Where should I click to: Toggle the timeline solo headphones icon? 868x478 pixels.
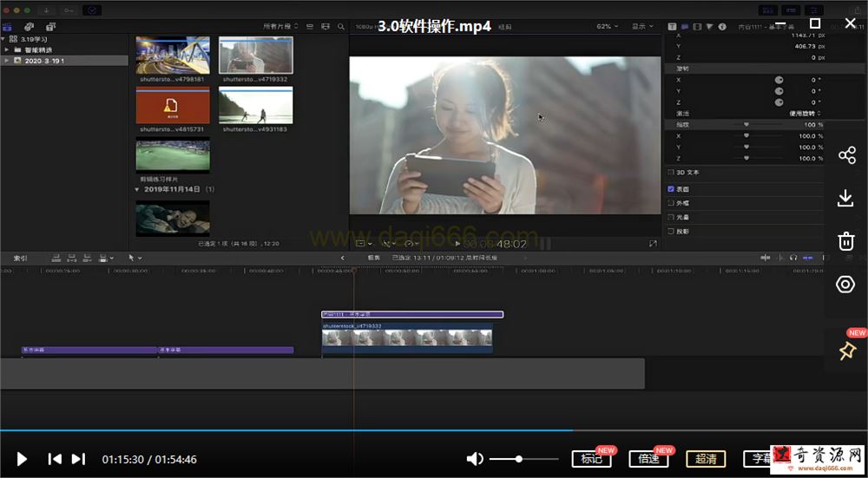point(793,258)
